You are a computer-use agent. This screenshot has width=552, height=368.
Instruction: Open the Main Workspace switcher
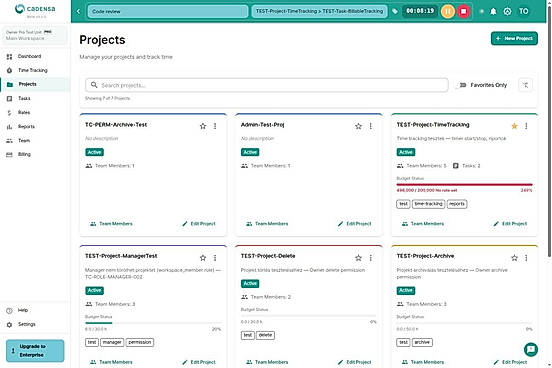tap(34, 35)
